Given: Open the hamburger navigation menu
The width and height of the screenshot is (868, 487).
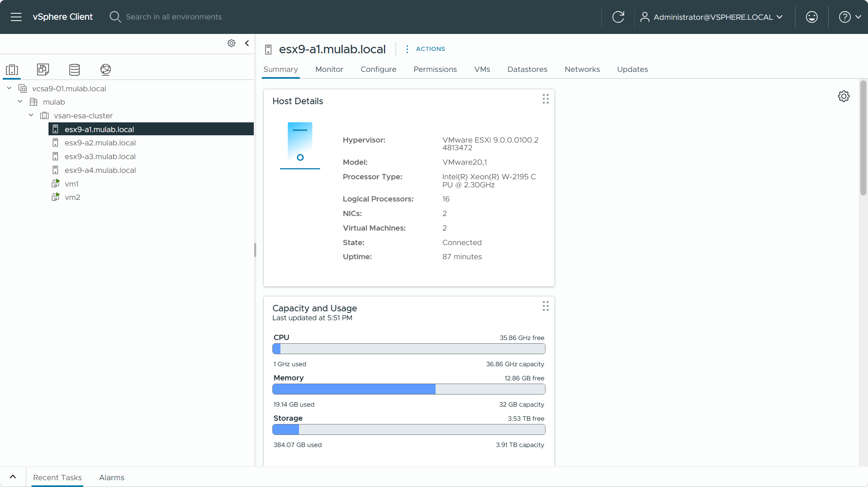Looking at the screenshot, I should [16, 17].
